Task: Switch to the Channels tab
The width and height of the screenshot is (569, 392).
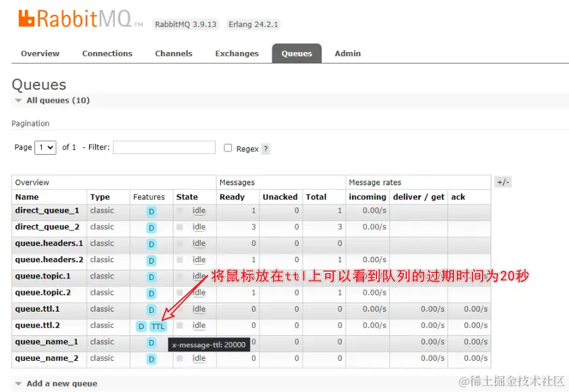Action: point(174,53)
